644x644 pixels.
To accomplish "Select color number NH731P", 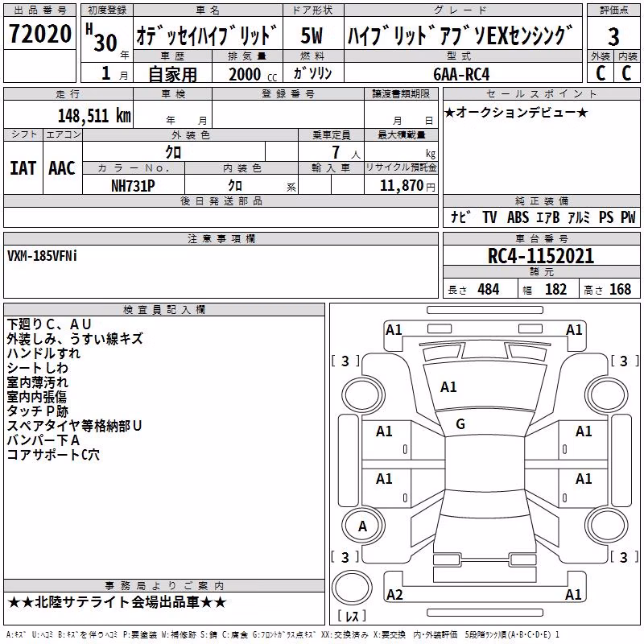I will tap(133, 186).
